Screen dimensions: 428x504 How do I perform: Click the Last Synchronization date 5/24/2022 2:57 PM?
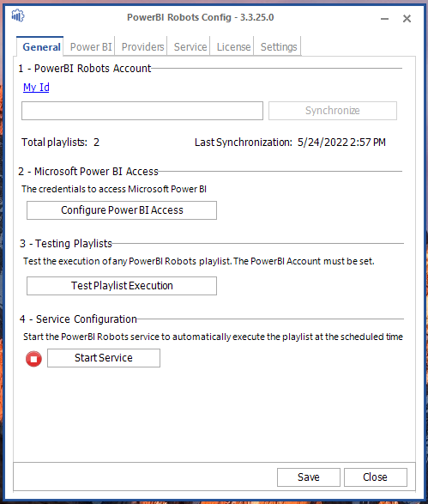341,142
